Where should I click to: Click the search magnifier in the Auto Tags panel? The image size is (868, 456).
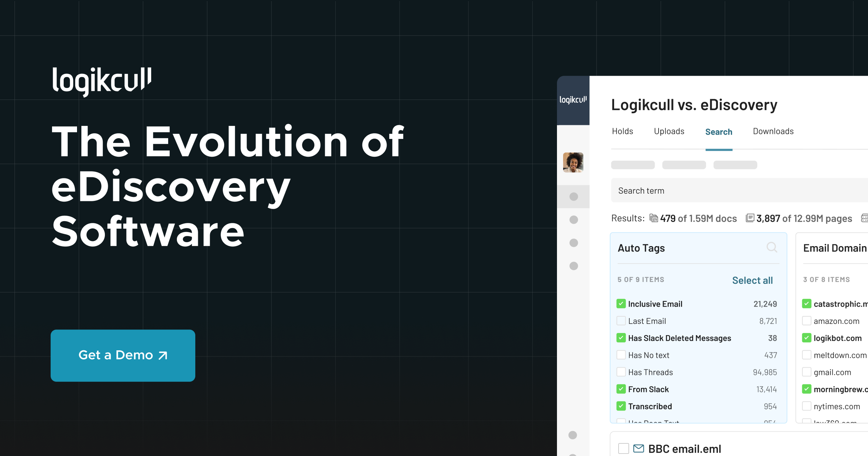click(771, 248)
